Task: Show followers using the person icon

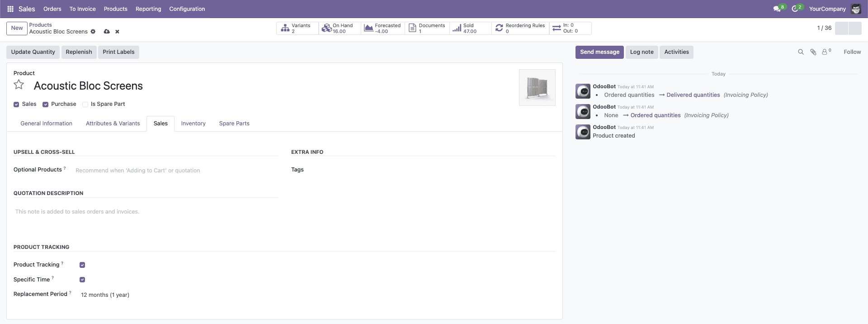Action: [x=826, y=52]
